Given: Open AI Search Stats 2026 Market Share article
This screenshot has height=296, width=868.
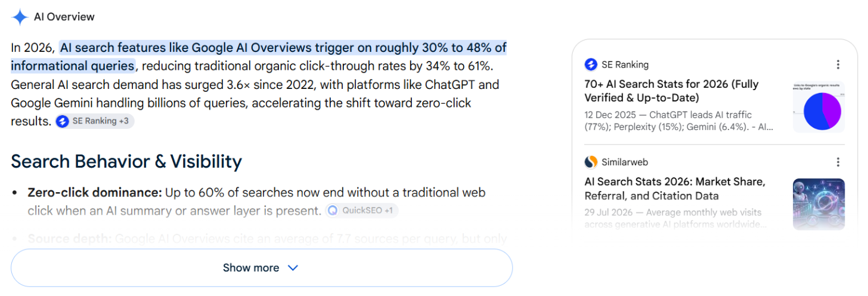Looking at the screenshot, I should [x=675, y=189].
